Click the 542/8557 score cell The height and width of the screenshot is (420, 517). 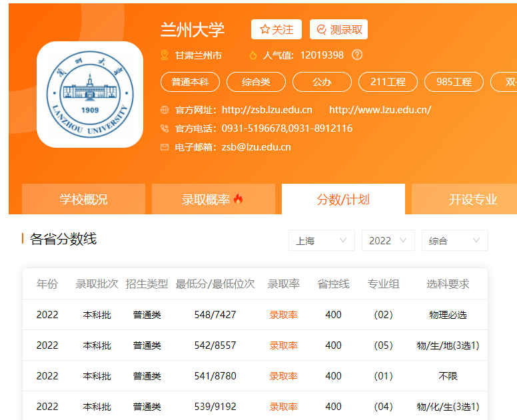coord(215,345)
